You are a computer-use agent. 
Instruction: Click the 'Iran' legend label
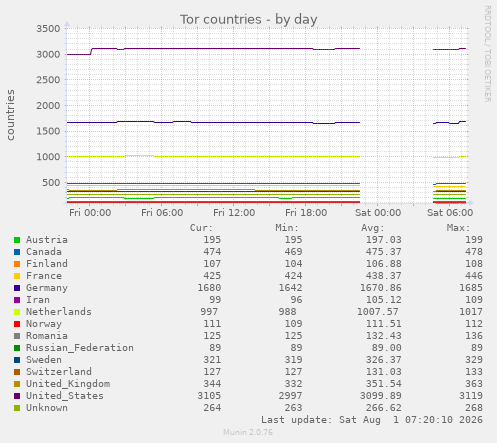click(x=38, y=300)
